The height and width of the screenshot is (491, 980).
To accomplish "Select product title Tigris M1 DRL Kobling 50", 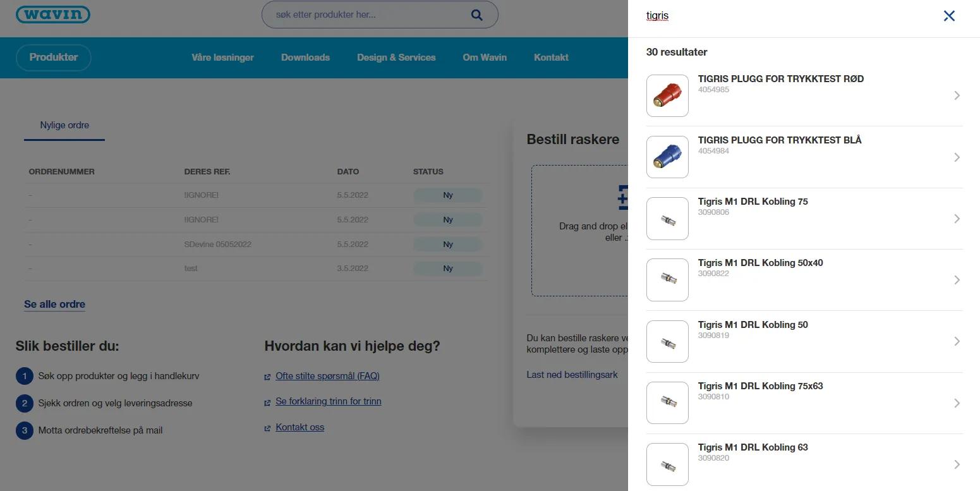I will pos(753,325).
